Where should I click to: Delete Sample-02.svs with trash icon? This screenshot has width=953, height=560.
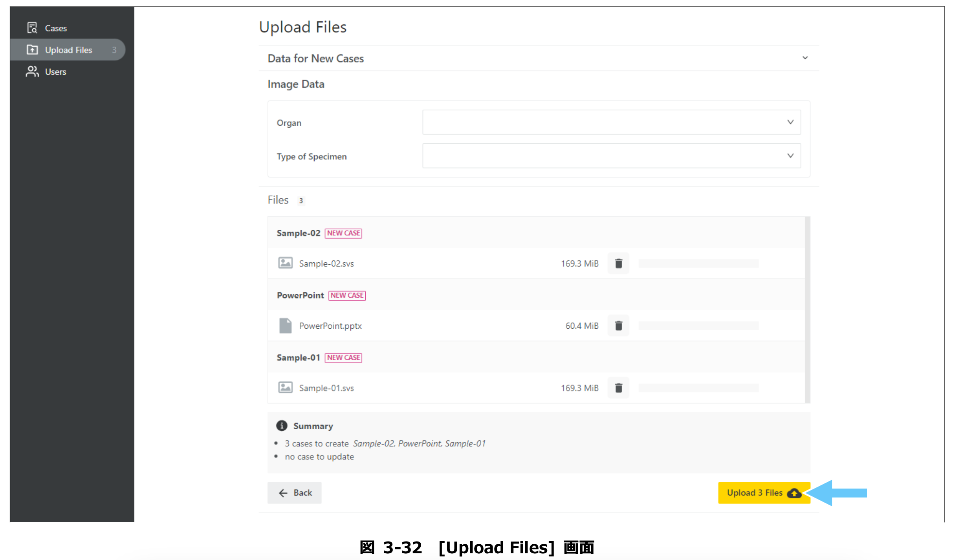tap(618, 263)
